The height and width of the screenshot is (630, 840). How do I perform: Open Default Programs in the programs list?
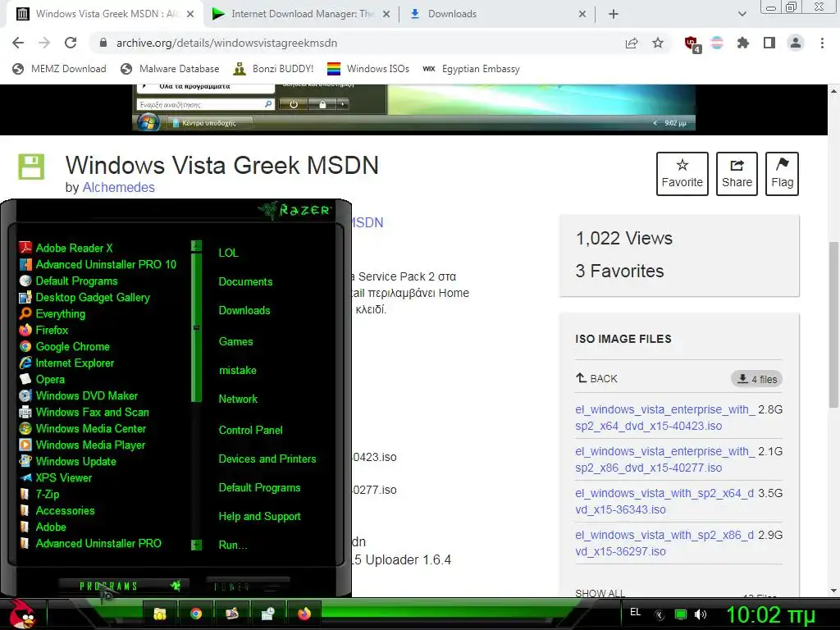tap(68, 281)
